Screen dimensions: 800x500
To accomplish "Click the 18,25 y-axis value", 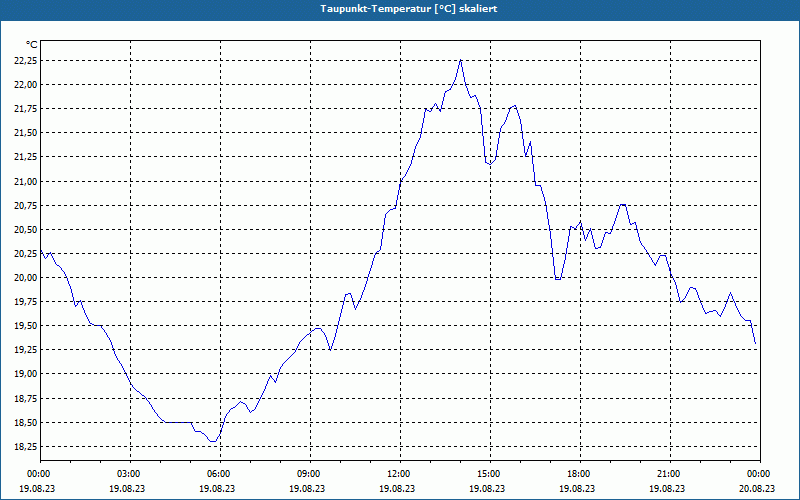I will (25, 446).
